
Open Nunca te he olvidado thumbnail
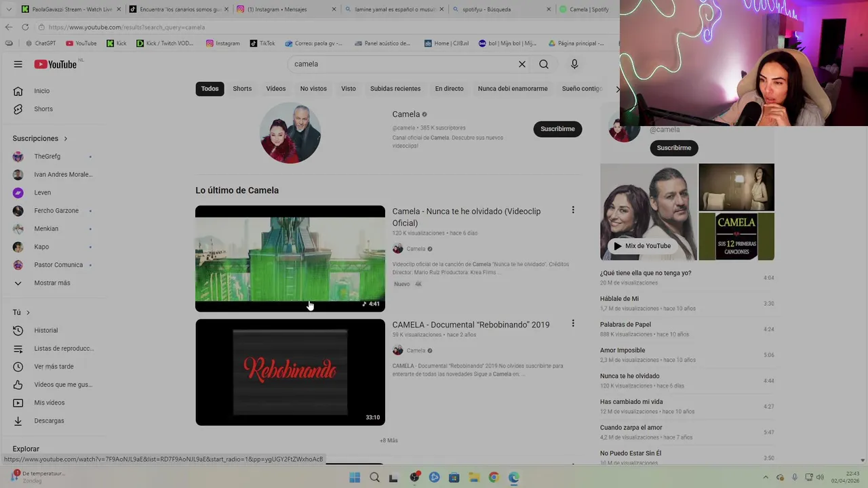[x=290, y=258]
